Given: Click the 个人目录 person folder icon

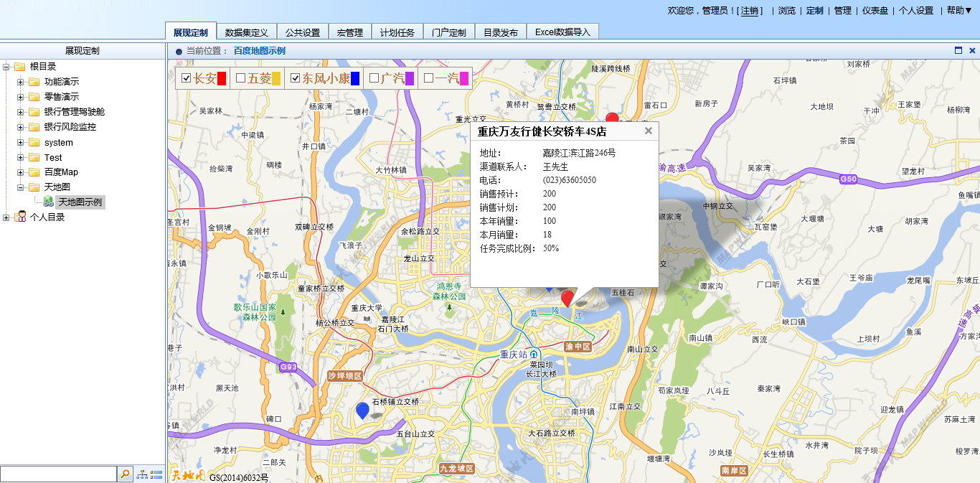Looking at the screenshot, I should [22, 217].
